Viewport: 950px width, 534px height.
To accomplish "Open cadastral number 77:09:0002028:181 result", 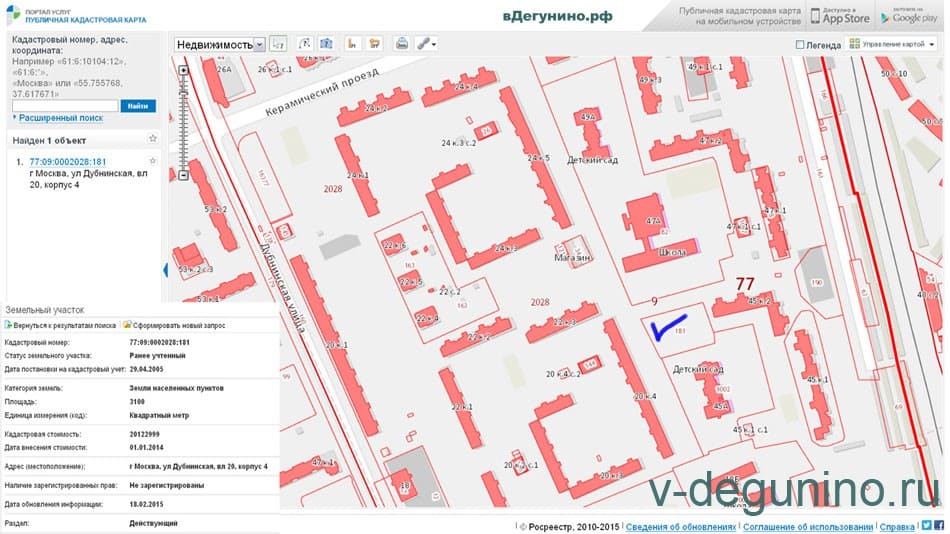I will 68,161.
